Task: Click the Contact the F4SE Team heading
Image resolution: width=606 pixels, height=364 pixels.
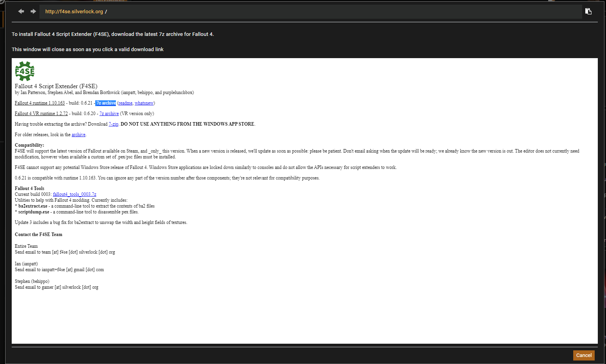Action: [39, 234]
